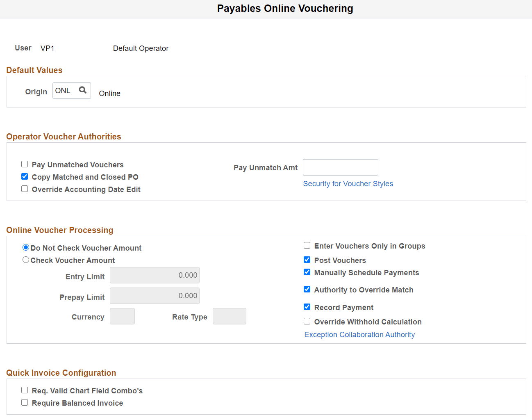Enable Pay Unmatched Vouchers
Image resolution: width=532 pixels, height=420 pixels.
(x=25, y=164)
